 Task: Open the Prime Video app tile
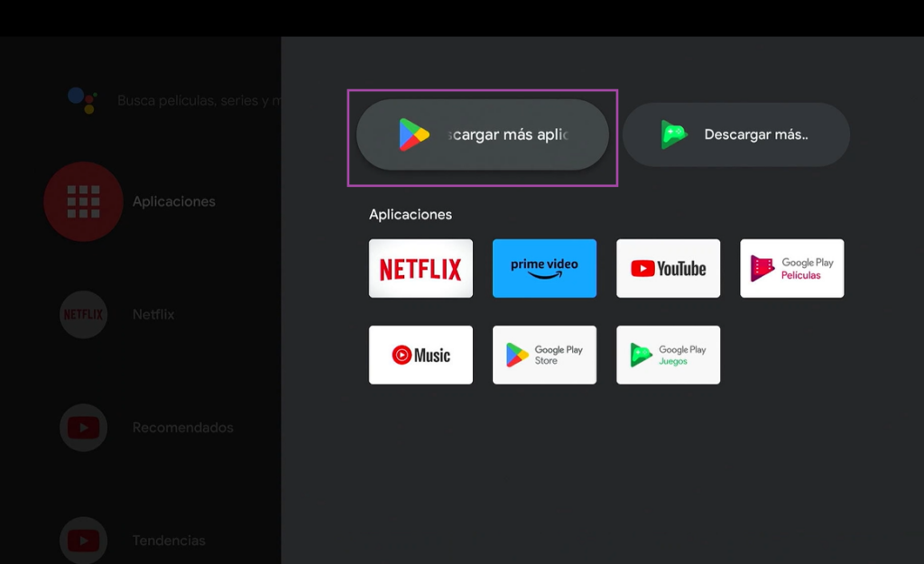click(544, 268)
